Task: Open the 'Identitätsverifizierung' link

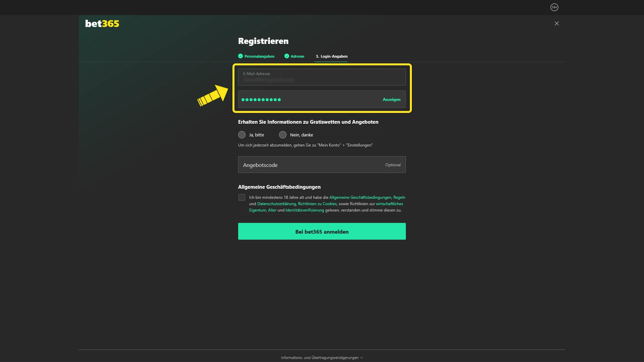Action: click(x=304, y=210)
